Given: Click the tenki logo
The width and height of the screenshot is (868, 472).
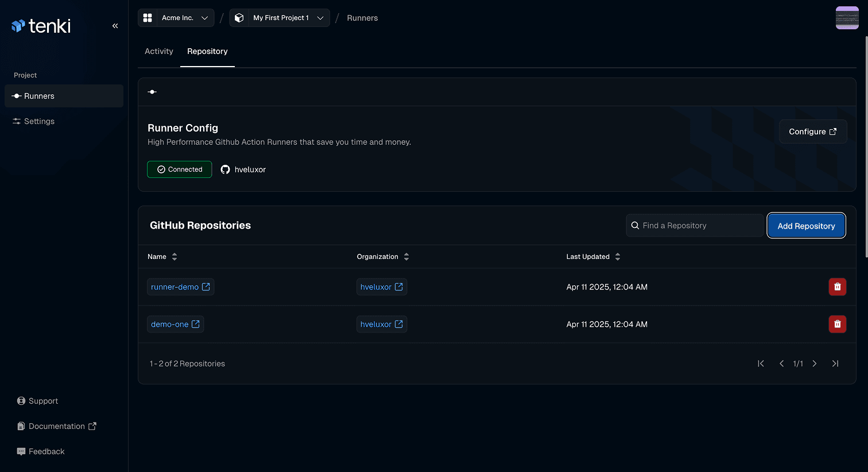Looking at the screenshot, I should 41,26.
